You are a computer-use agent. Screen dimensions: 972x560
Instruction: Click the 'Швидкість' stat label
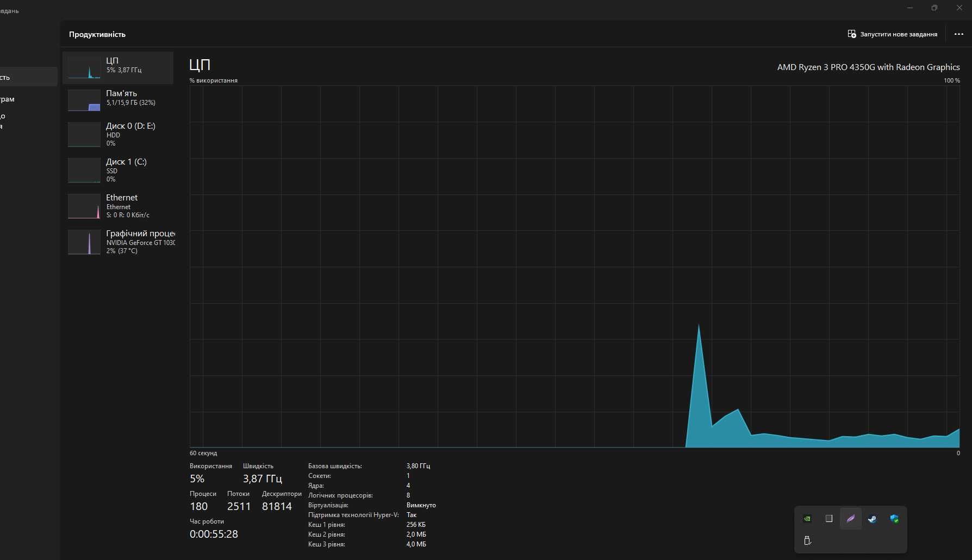[x=258, y=466]
